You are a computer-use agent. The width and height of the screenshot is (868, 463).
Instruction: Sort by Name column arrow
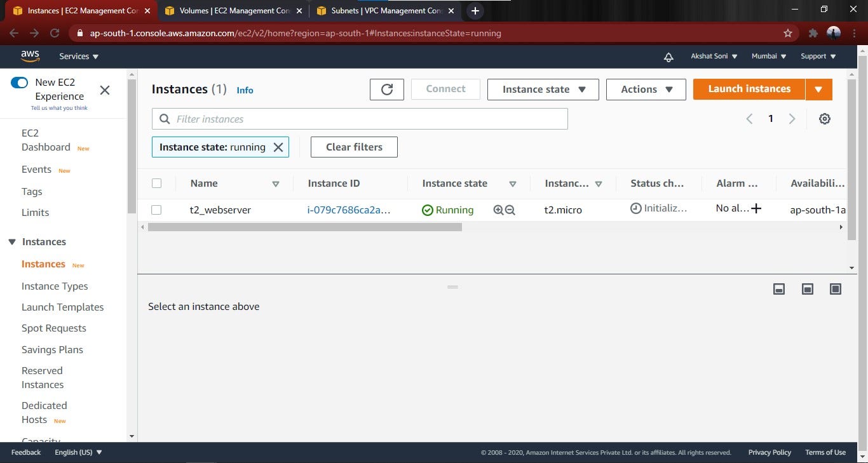pos(276,184)
